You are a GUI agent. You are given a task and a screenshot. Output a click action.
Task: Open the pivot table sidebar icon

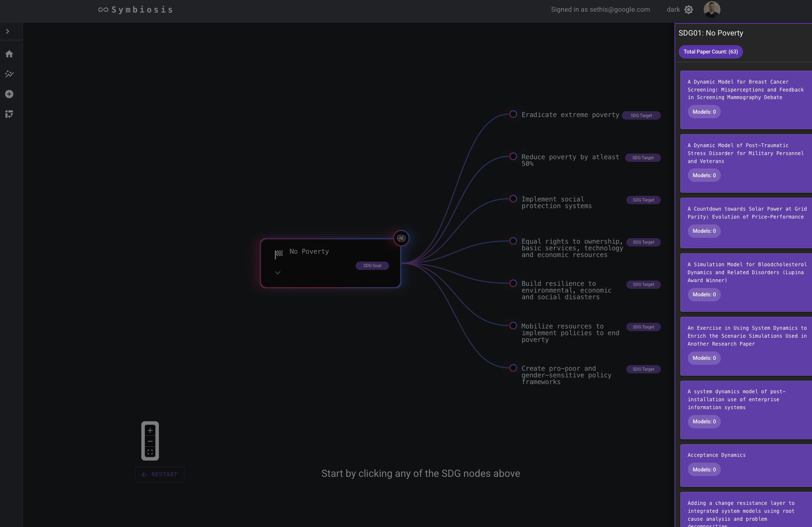(x=9, y=114)
